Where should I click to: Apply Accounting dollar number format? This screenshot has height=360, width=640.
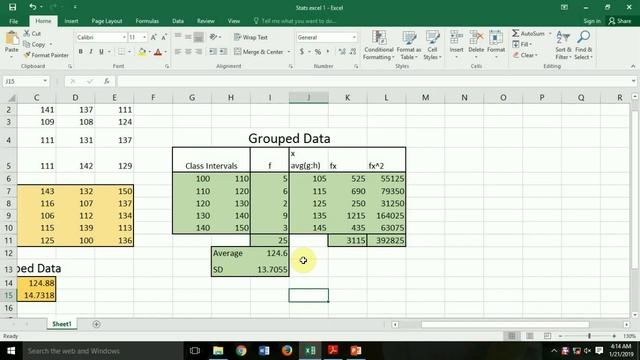pos(302,52)
